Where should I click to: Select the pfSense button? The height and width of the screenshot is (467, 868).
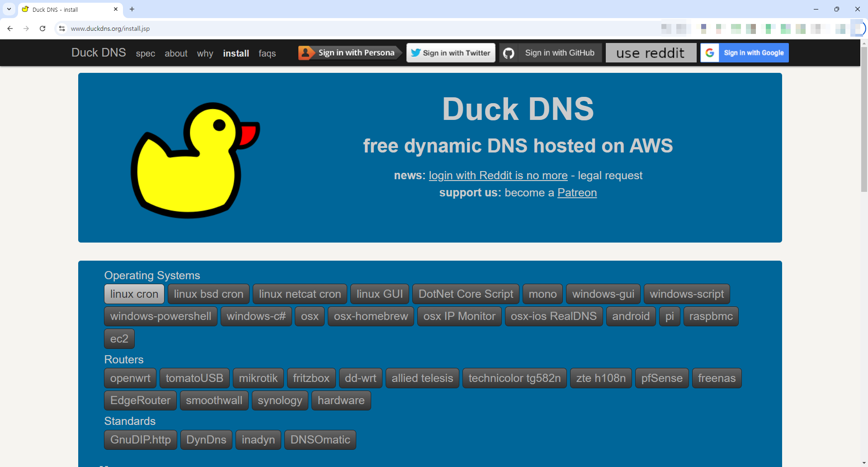point(662,378)
